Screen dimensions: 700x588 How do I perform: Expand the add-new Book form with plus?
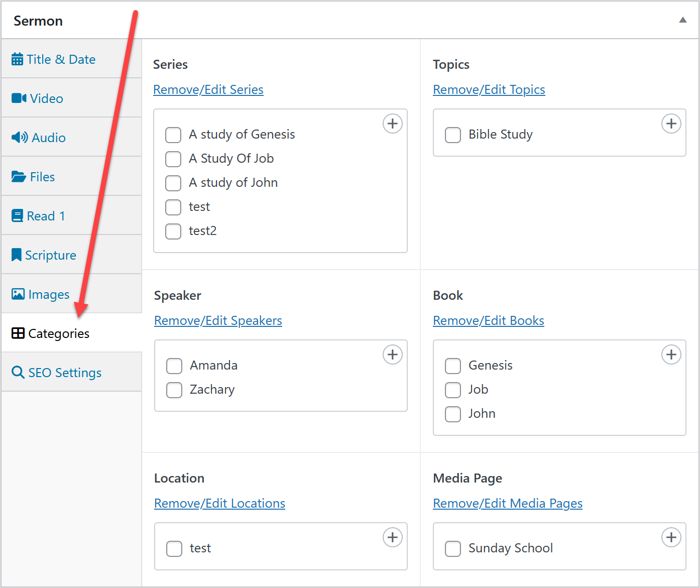tap(671, 355)
